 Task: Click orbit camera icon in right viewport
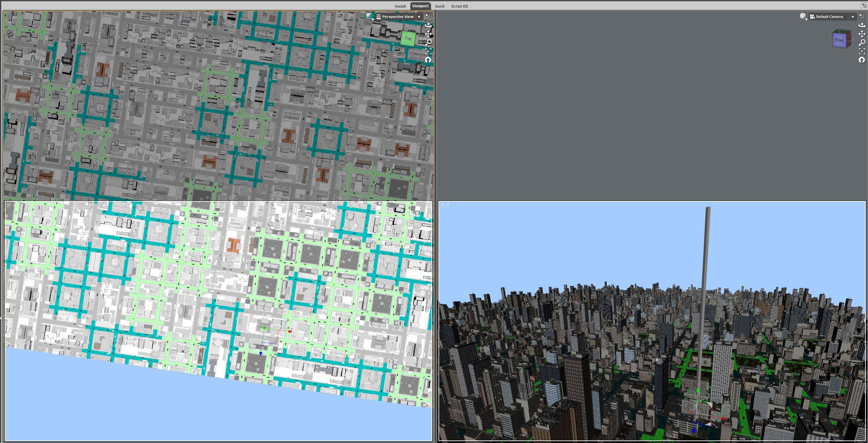point(862,25)
